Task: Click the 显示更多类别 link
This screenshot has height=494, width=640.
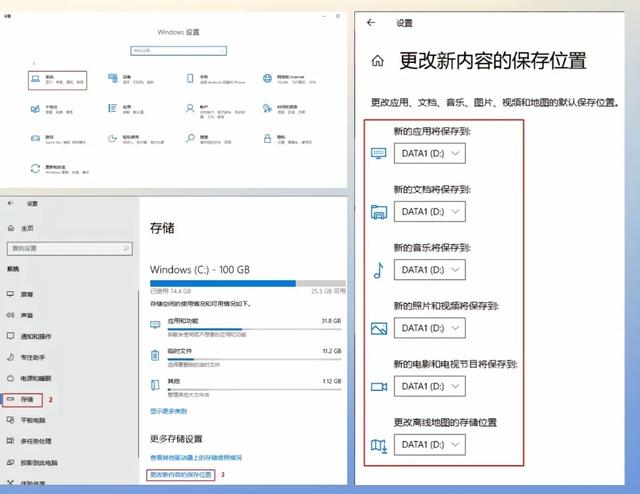Action: point(169,411)
